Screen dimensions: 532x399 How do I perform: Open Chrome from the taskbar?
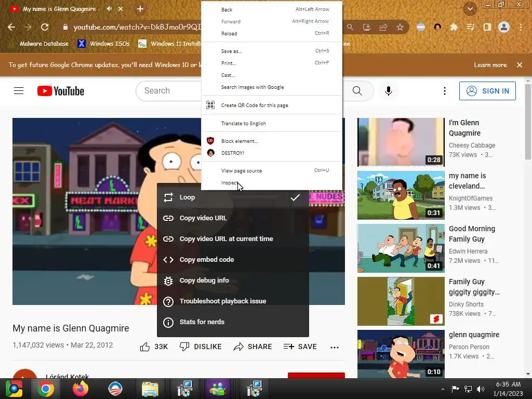point(46,389)
